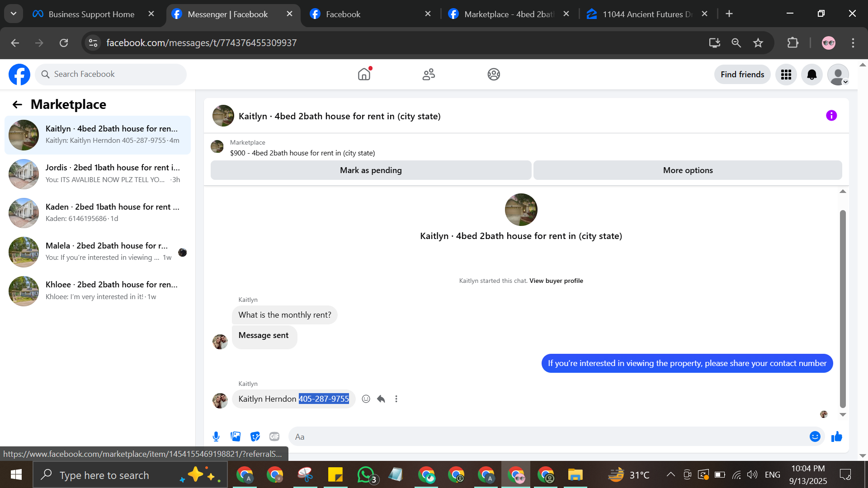Go back to the previous browser page
Image resolution: width=868 pixels, height=488 pixels.
15,43
